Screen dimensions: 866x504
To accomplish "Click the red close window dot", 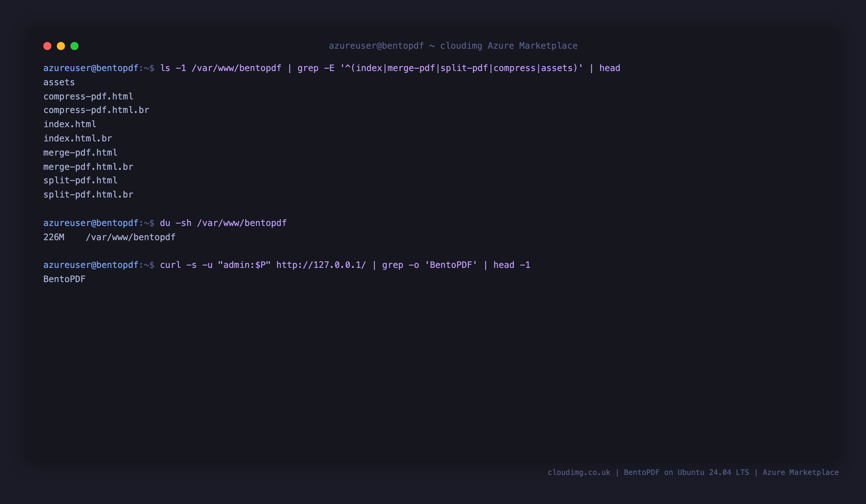I will pos(47,46).
